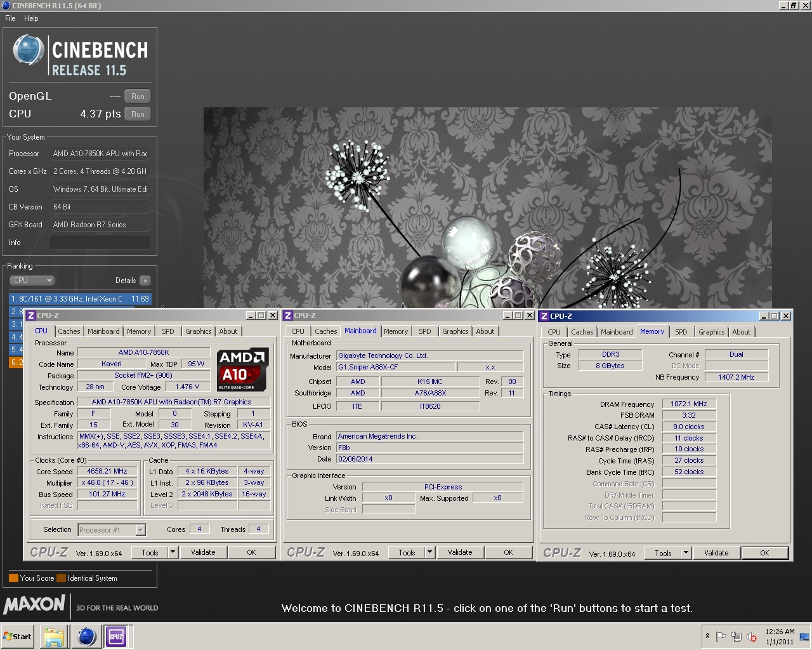Click the Code Name Kaveri field

tap(112, 364)
